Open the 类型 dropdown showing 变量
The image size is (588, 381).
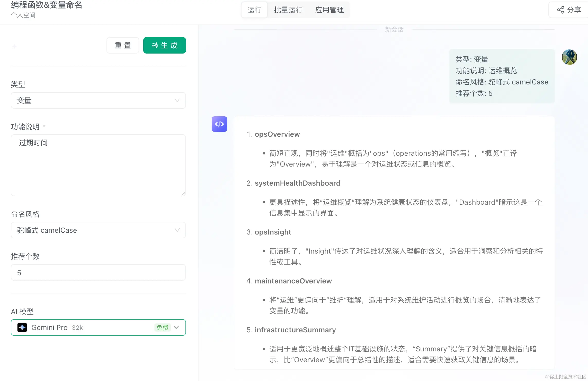click(x=98, y=100)
